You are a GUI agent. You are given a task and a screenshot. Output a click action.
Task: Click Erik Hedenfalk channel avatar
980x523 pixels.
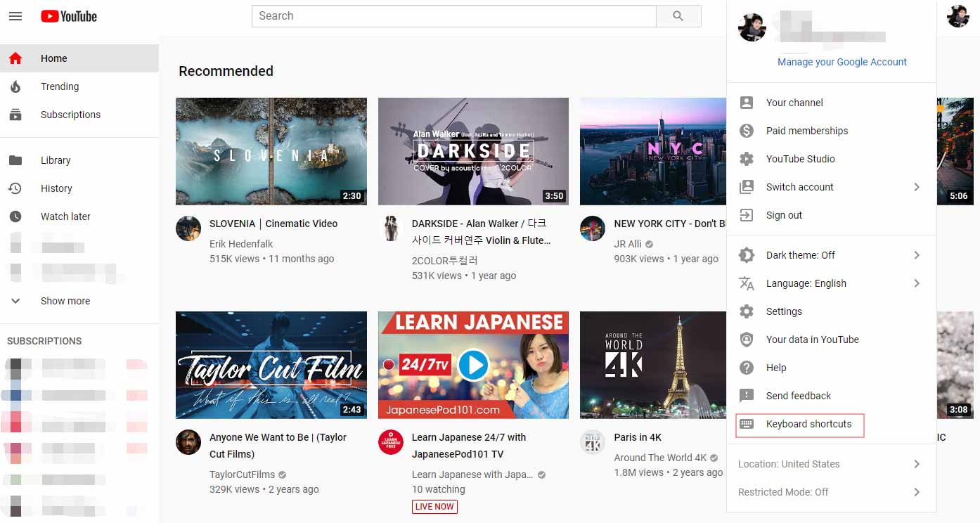coord(188,228)
